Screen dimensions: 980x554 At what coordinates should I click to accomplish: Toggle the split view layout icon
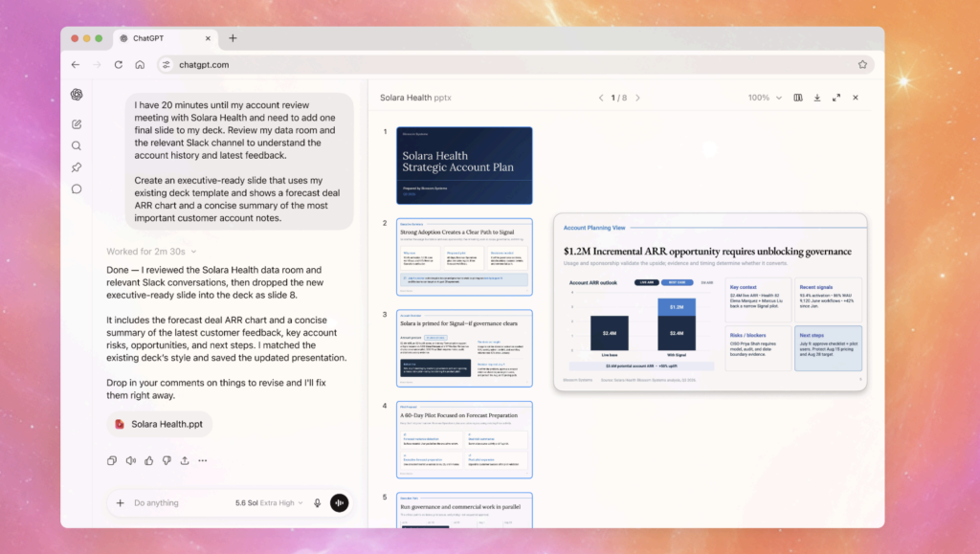pos(798,98)
